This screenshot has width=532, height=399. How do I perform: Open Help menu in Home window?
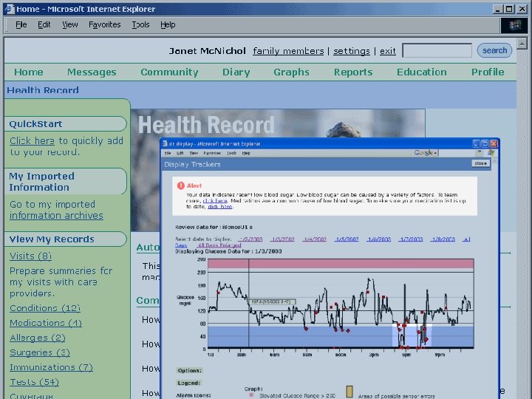168,25
